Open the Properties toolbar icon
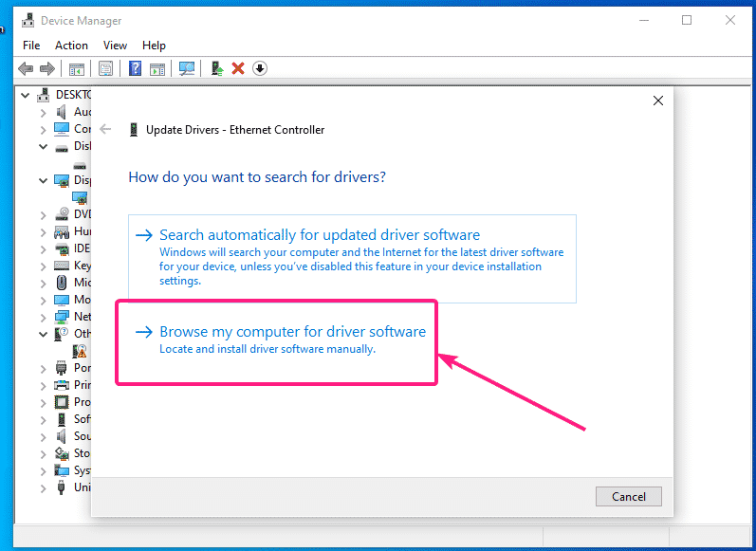The image size is (756, 551). pyautogui.click(x=105, y=68)
